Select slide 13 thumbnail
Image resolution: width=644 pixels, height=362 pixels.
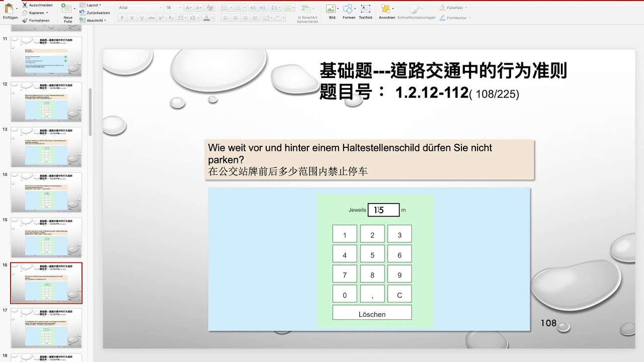pyautogui.click(x=46, y=147)
